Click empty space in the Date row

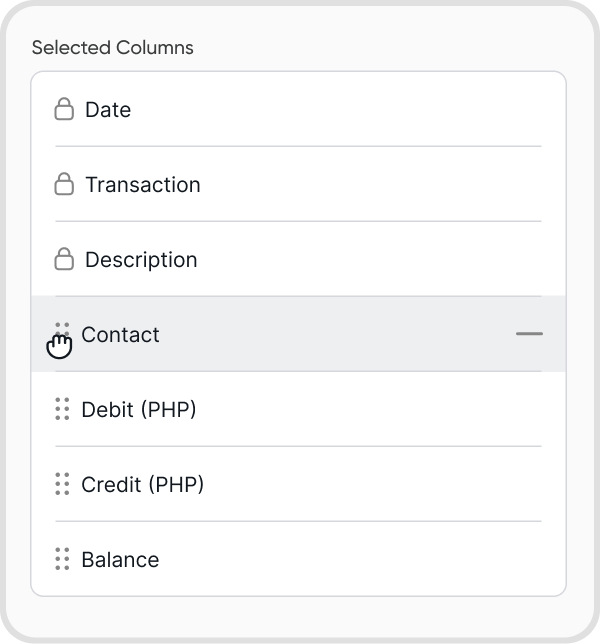pyautogui.click(x=380, y=109)
